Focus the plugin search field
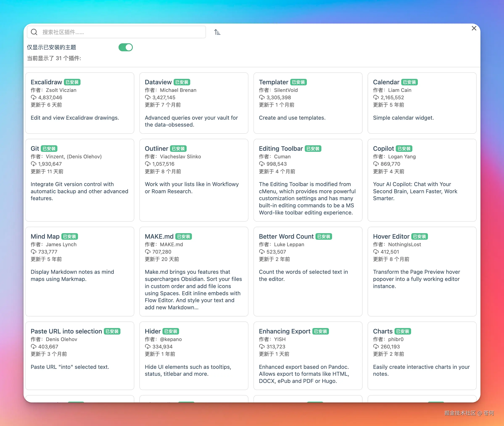Image resolution: width=504 pixels, height=426 pixels. tap(121, 32)
